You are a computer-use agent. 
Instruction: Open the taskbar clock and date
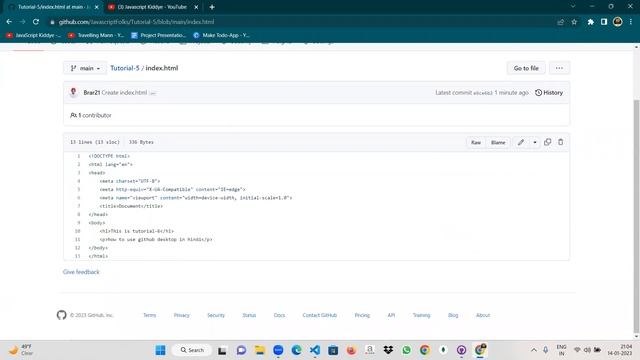point(620,350)
